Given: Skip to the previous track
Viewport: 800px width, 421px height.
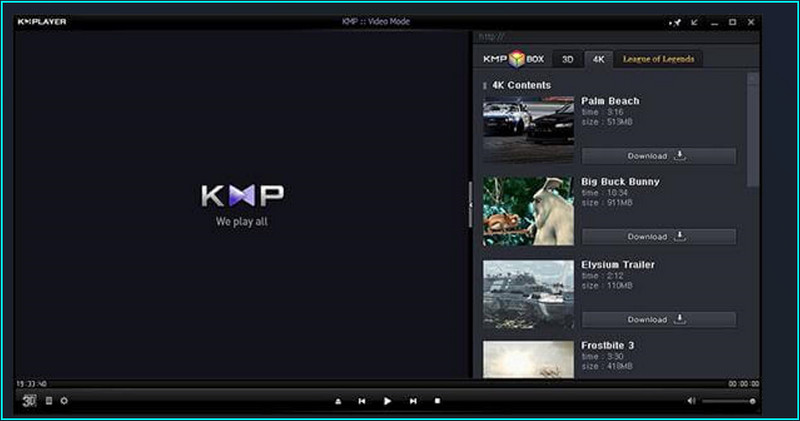Looking at the screenshot, I should pyautogui.click(x=362, y=402).
